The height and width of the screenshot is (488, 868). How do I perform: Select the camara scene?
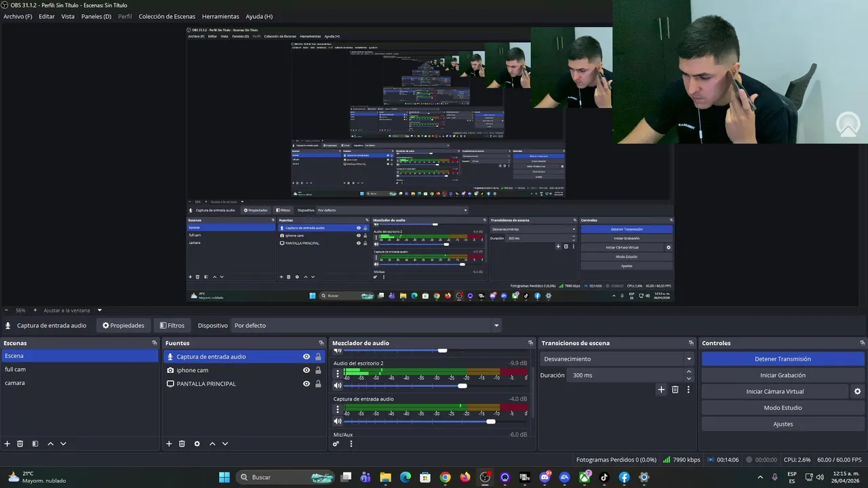click(79, 383)
